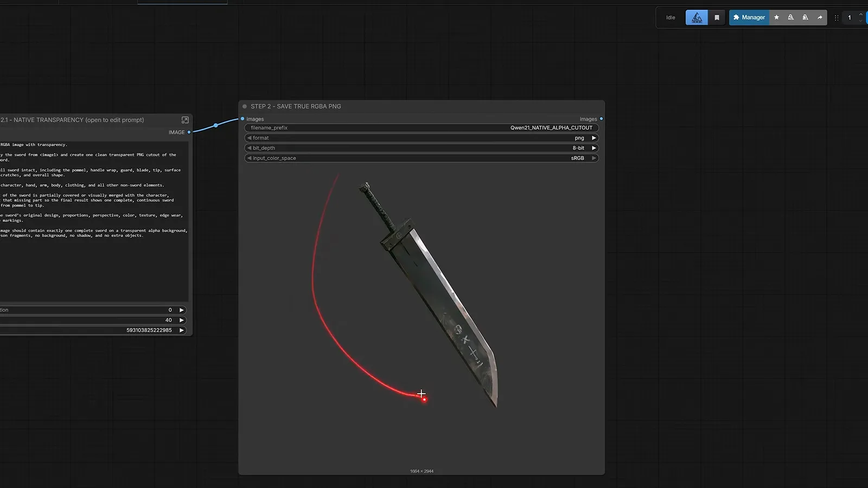Click the images output port on the Save node
868x488 pixels.
601,119
